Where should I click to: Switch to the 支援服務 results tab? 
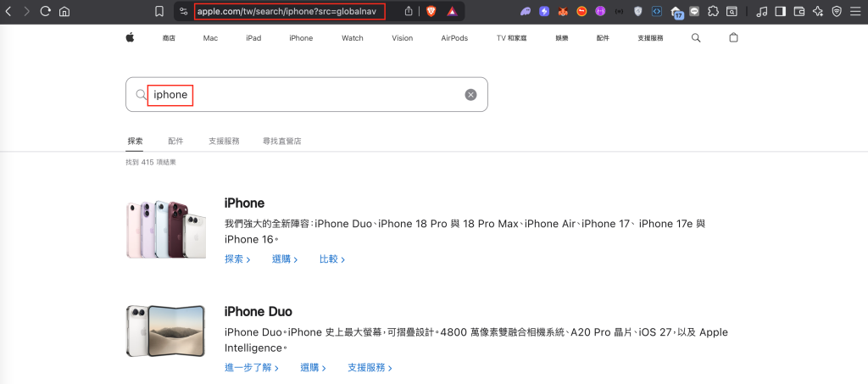(x=224, y=141)
